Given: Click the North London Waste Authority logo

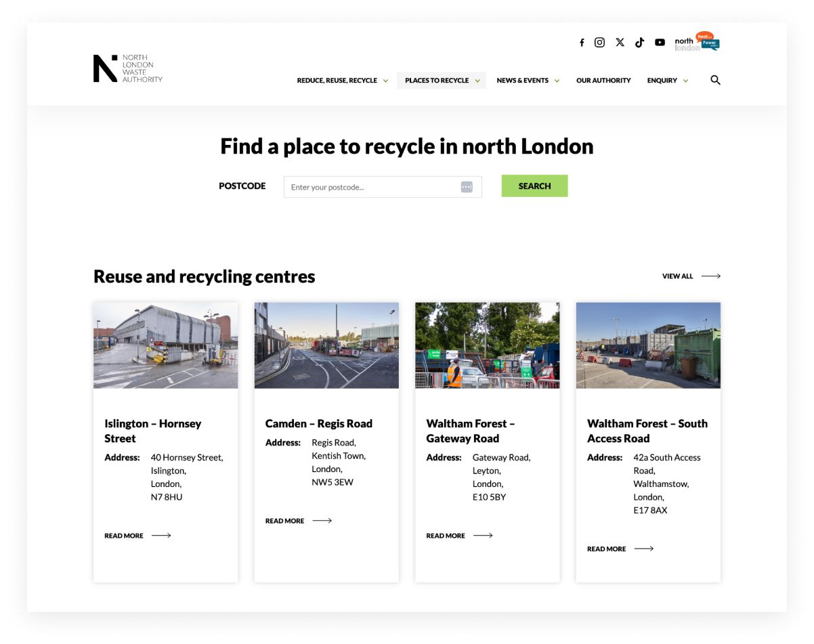Looking at the screenshot, I should pyautogui.click(x=127, y=68).
